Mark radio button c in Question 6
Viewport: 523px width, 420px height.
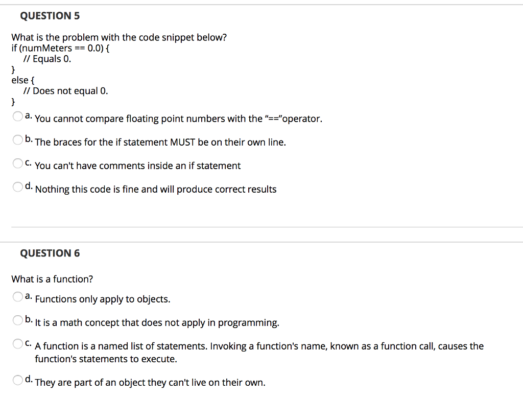pos(18,344)
